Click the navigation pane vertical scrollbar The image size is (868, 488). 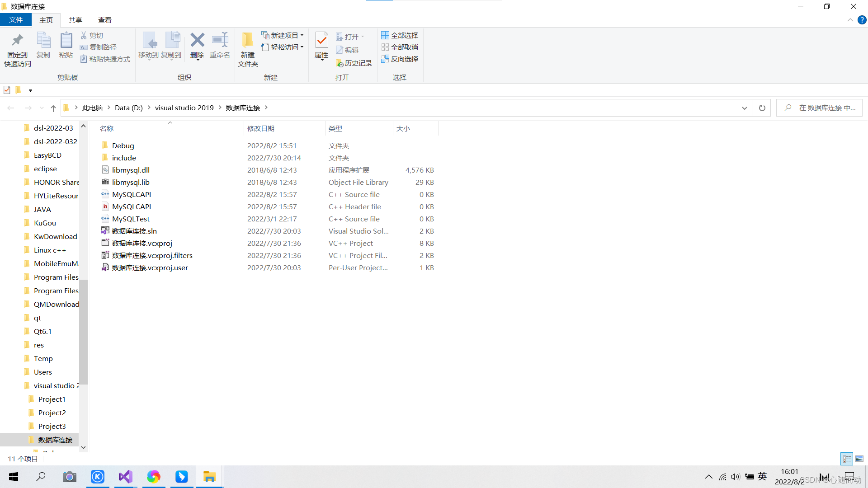[x=83, y=332]
